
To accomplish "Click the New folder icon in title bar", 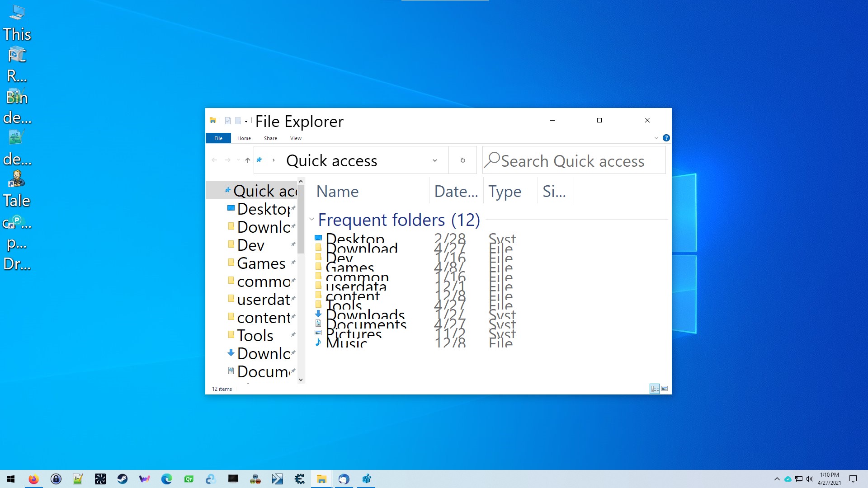I will [238, 121].
